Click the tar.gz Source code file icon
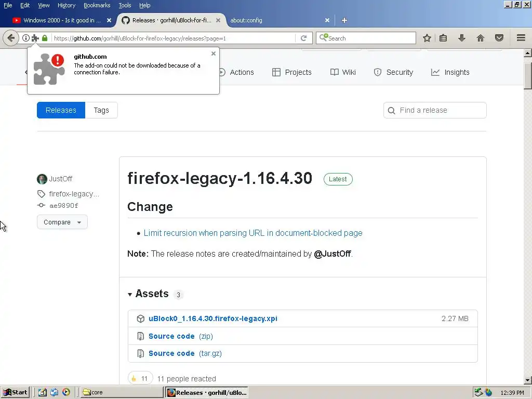Viewport: 532px width, 399px height. tap(140, 353)
